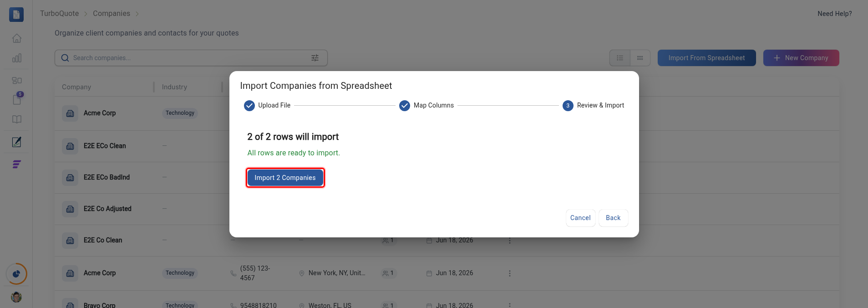Switch to list view
The width and height of the screenshot is (868, 308).
click(620, 58)
